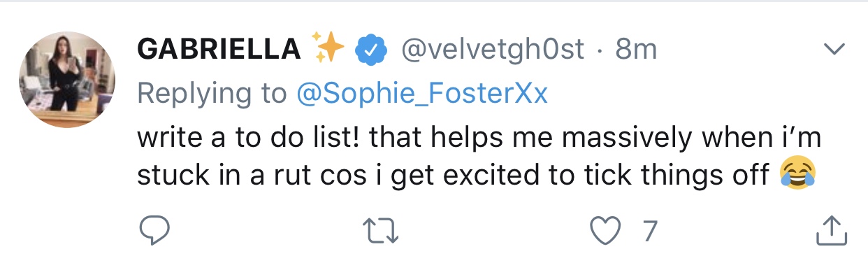Click the crying-laughing emoji ending the tweet
The height and width of the screenshot is (270, 868).
[x=800, y=174]
